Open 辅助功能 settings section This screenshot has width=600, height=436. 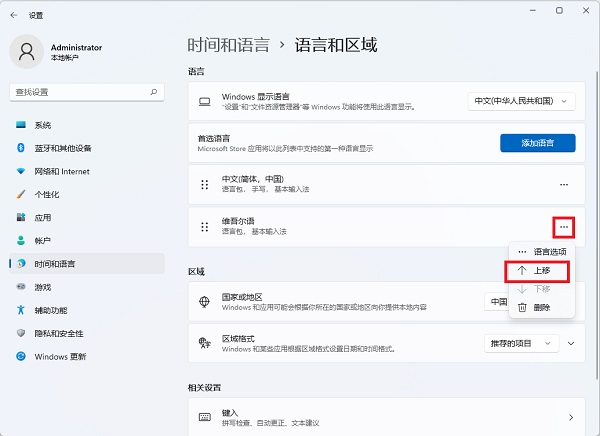point(51,310)
